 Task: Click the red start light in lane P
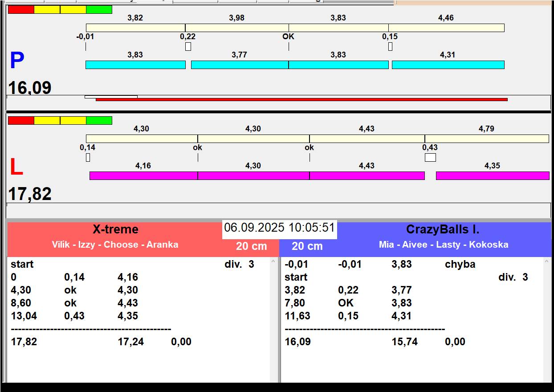21,9
